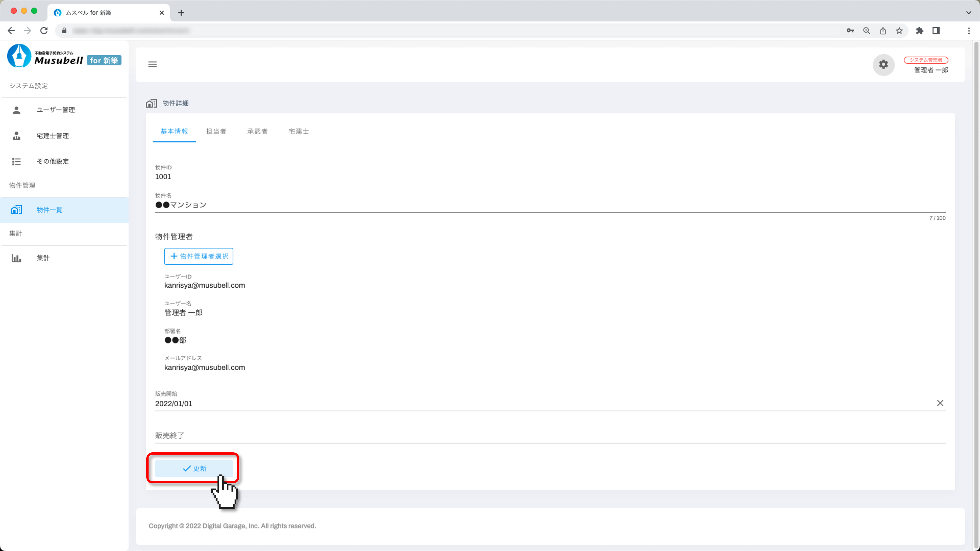The height and width of the screenshot is (551, 980).
Task: Open the 宅建士 tab
Action: (299, 131)
